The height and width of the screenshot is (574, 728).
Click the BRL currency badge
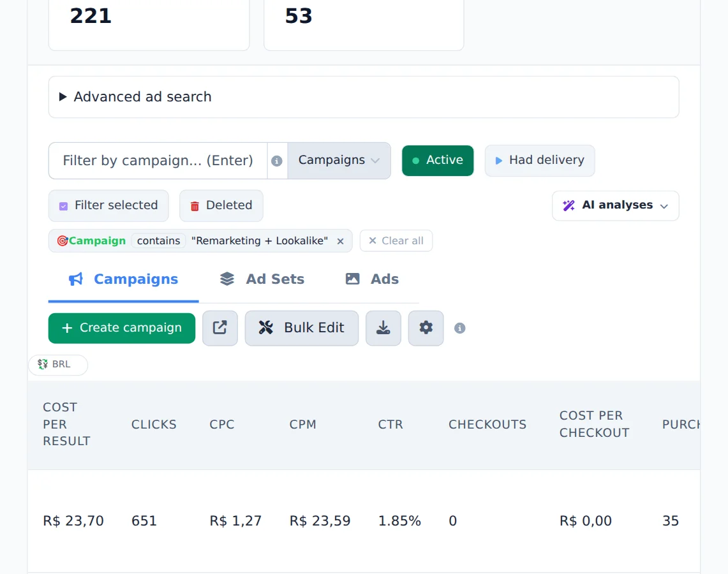pos(58,365)
